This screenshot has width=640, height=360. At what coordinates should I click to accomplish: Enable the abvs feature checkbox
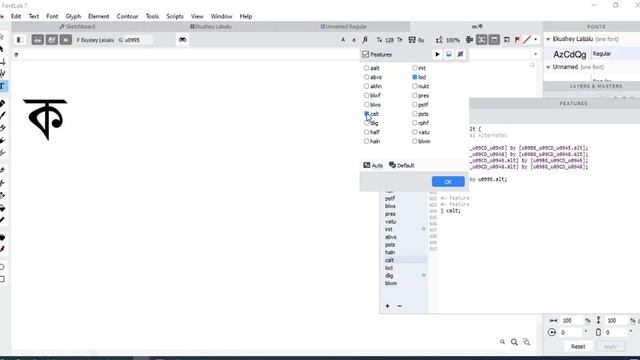366,77
